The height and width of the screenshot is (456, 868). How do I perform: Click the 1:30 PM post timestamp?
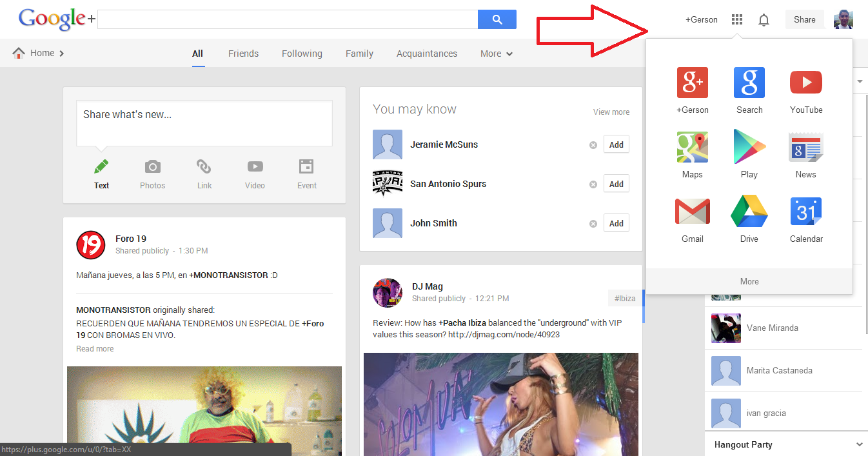(x=193, y=251)
